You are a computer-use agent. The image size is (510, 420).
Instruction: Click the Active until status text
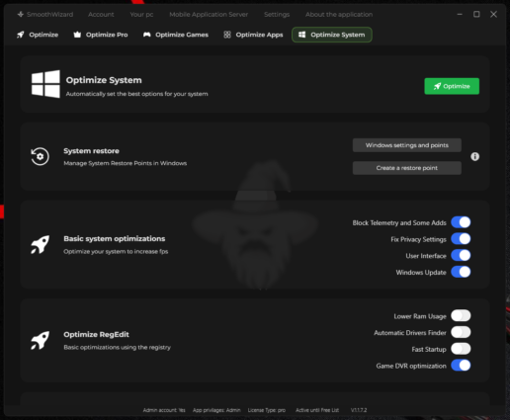click(317, 410)
